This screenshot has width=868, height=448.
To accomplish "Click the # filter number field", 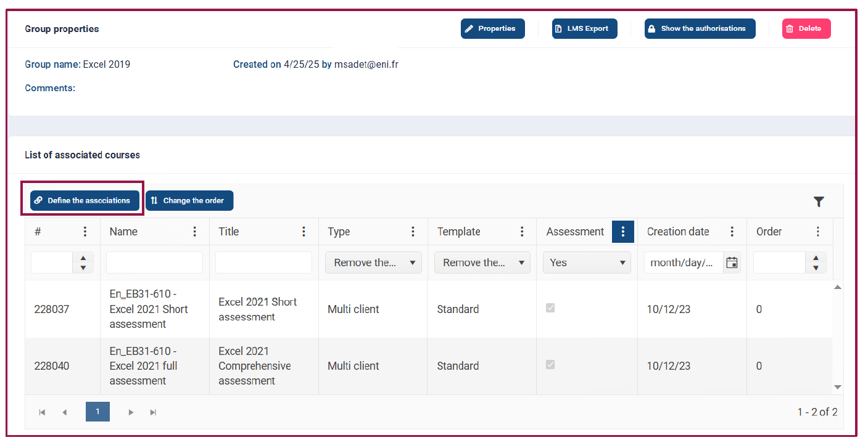I will [52, 263].
